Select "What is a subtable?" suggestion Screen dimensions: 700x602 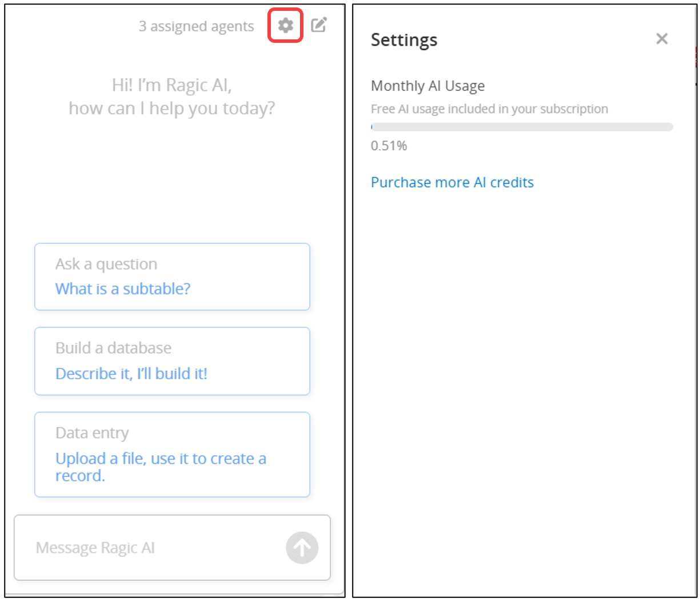point(123,289)
